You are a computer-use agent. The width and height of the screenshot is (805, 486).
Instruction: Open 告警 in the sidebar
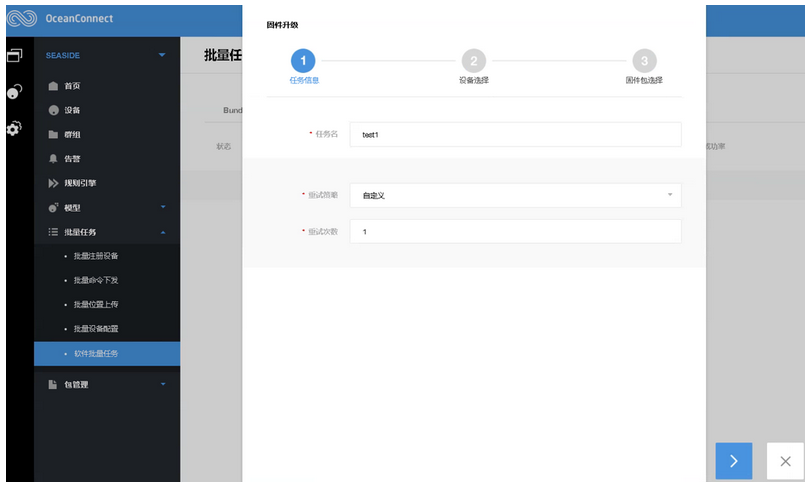72,159
